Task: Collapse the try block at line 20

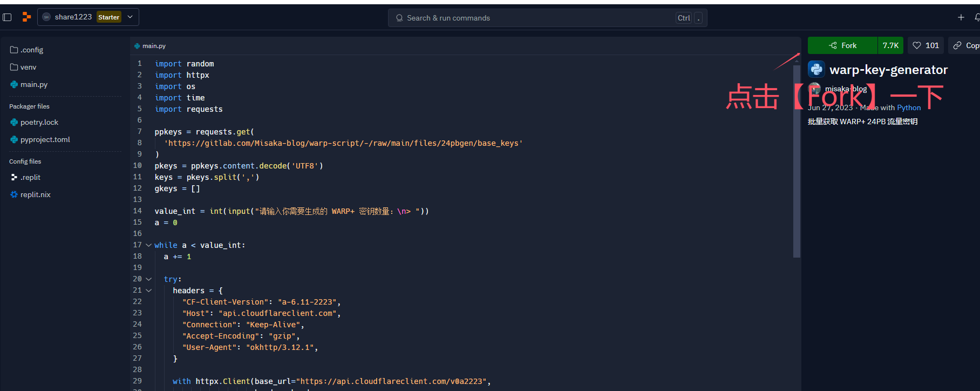Action: coord(148,279)
